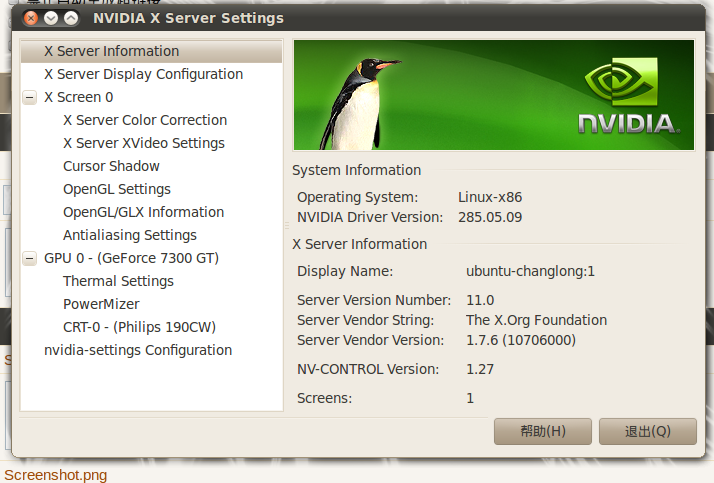Open Cursor Shadow settings
Screen dimensions: 714x483
111,166
